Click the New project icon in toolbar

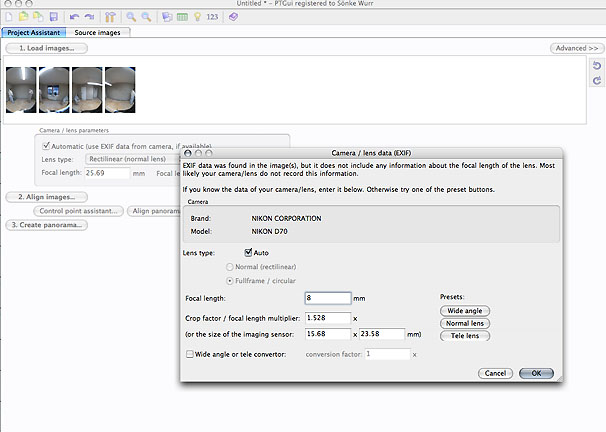(x=9, y=18)
